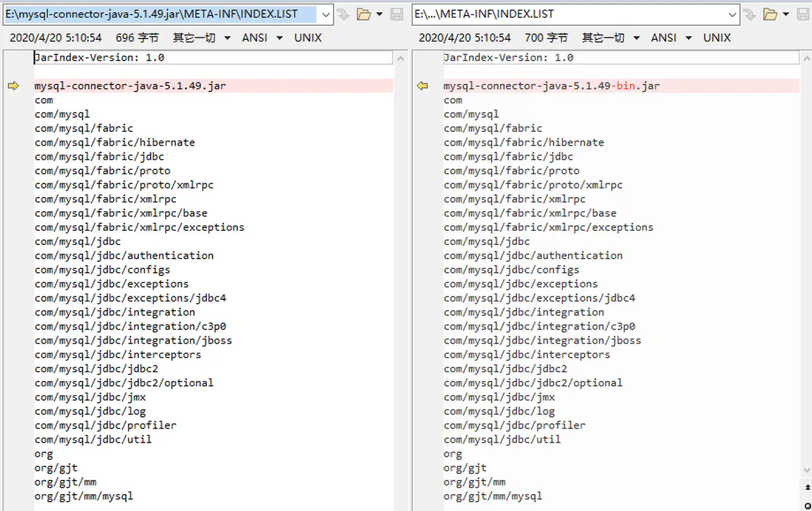Open the left pane ANSI encoding dropdown
This screenshot has width=812, height=511.
[x=263, y=38]
